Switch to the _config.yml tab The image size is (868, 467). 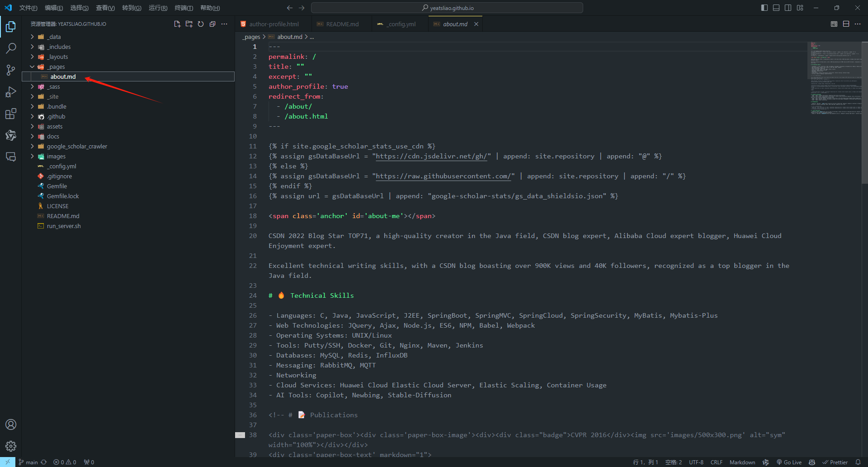(401, 24)
